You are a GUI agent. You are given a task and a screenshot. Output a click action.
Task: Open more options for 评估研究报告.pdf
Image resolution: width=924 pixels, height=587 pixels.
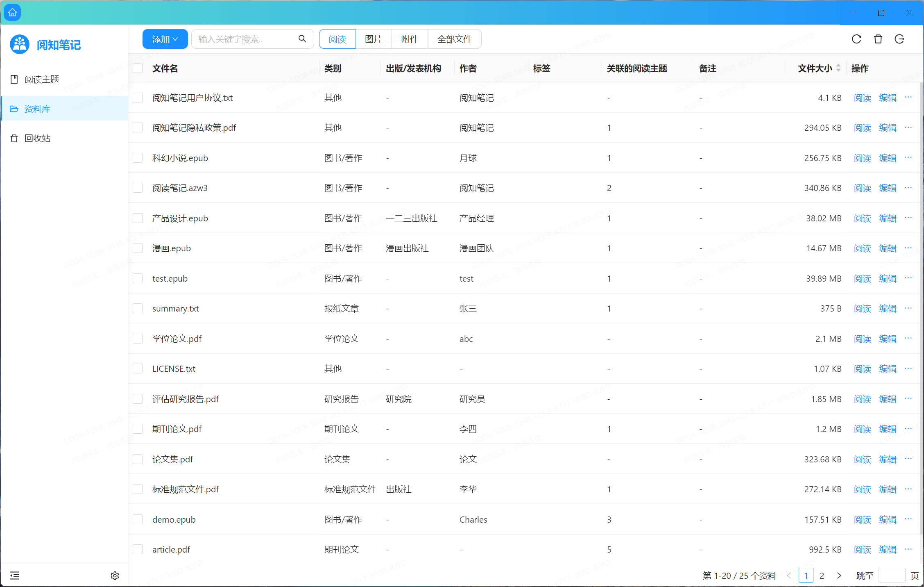908,399
